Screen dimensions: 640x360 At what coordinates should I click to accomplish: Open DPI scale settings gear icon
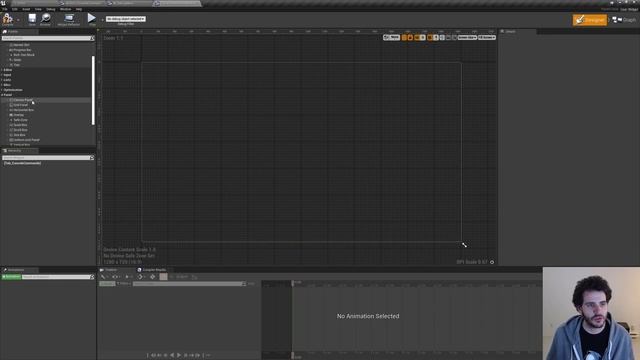pos(492,262)
